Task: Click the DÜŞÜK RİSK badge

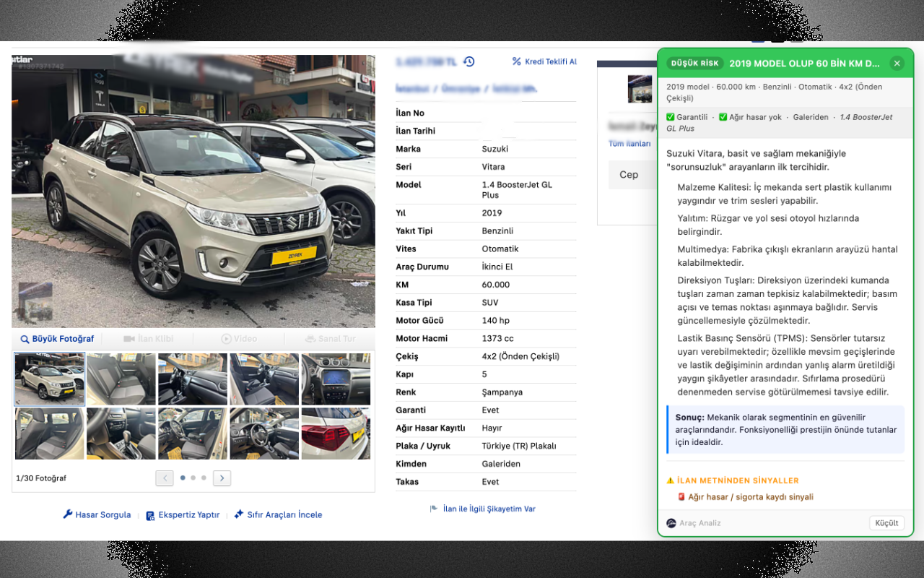Action: [x=694, y=64]
